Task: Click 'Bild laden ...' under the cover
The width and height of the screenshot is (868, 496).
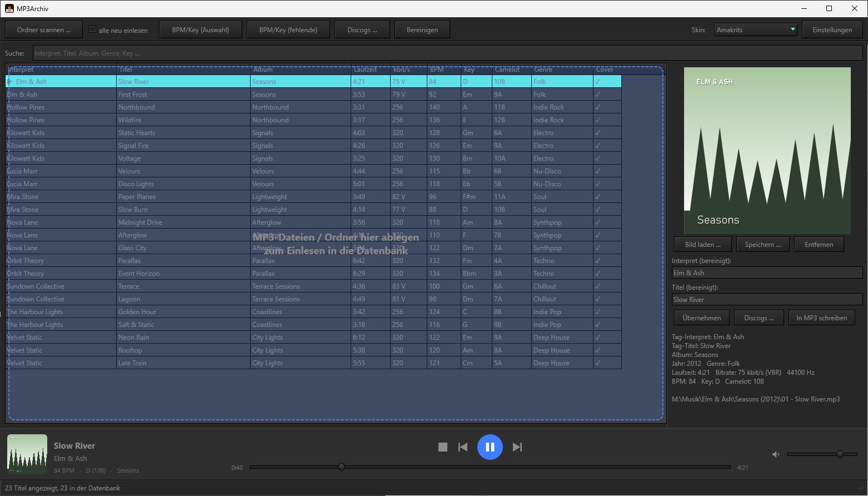Action: (703, 244)
